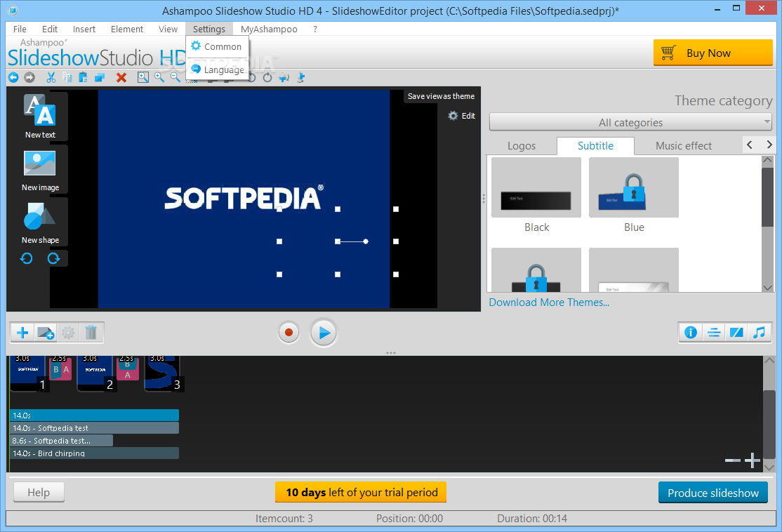
Task: Click the Edit gear in the preview
Action: tap(461, 116)
